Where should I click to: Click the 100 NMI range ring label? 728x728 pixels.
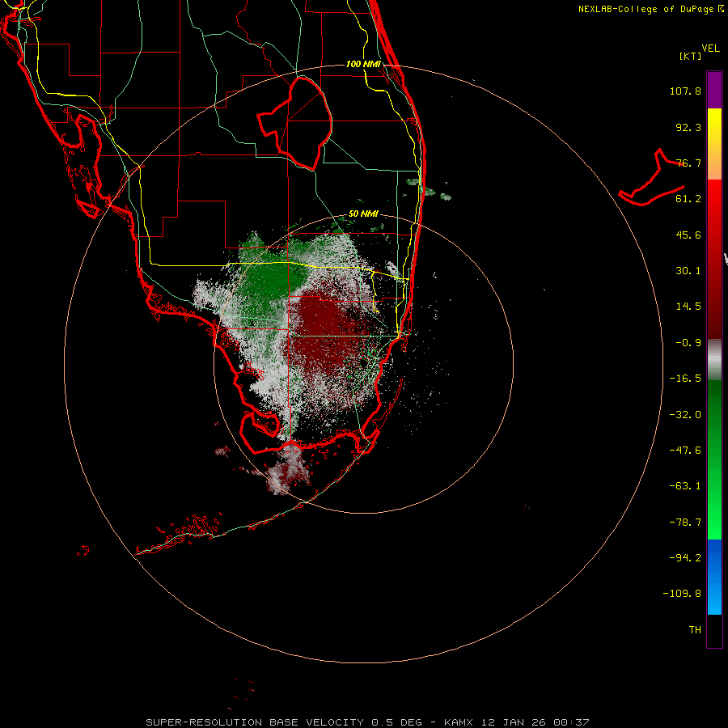(x=363, y=64)
